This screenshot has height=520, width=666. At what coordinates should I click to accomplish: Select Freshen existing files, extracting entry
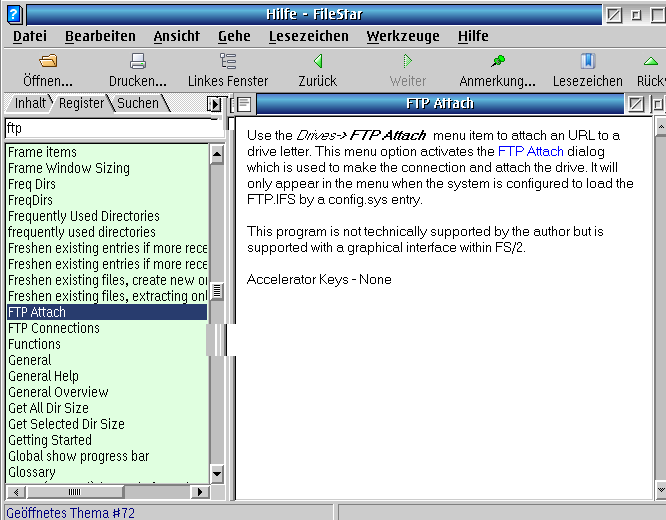[x=107, y=296]
